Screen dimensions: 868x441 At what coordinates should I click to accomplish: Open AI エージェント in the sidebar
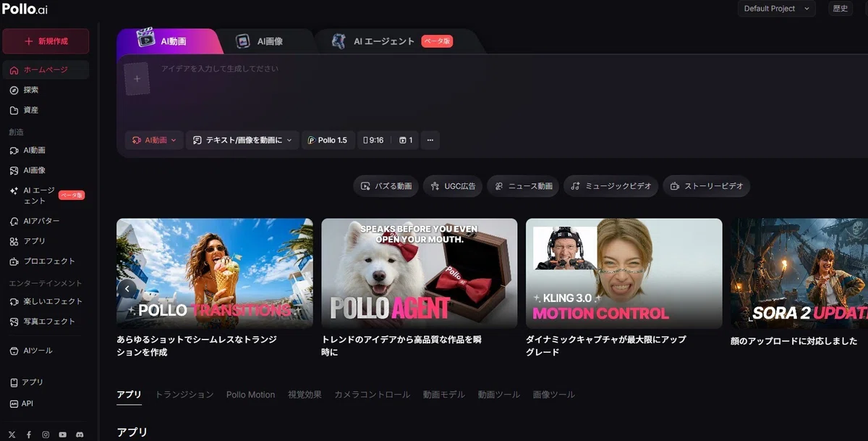pos(46,196)
